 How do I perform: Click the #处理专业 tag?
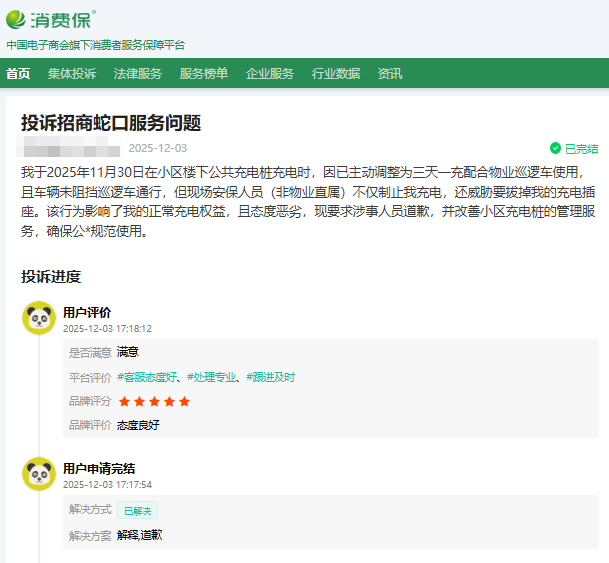[x=212, y=377]
